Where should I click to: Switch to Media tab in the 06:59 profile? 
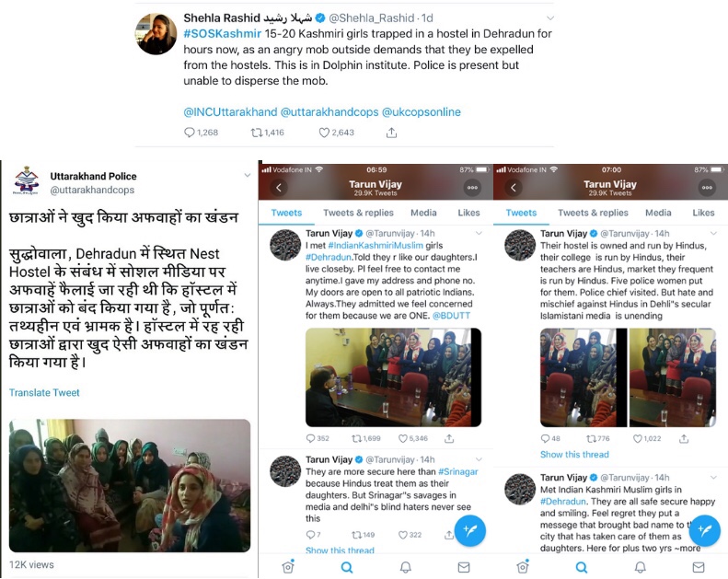coord(423,213)
